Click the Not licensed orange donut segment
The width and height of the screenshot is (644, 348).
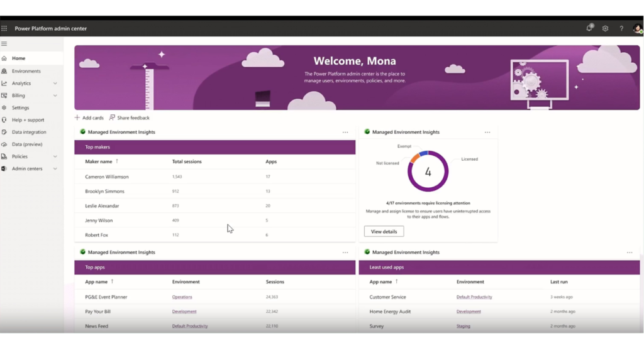pyautogui.click(x=414, y=158)
